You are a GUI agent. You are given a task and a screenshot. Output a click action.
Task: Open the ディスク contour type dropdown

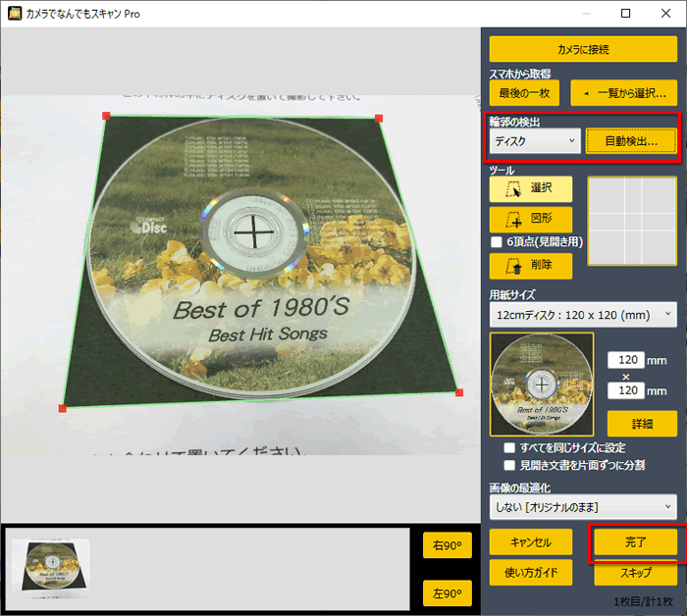[x=535, y=141]
